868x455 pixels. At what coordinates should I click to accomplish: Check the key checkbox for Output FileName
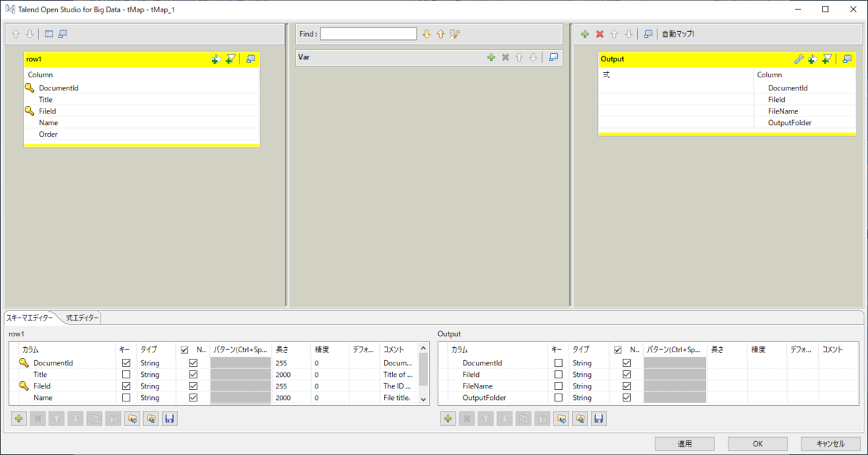pyautogui.click(x=558, y=386)
